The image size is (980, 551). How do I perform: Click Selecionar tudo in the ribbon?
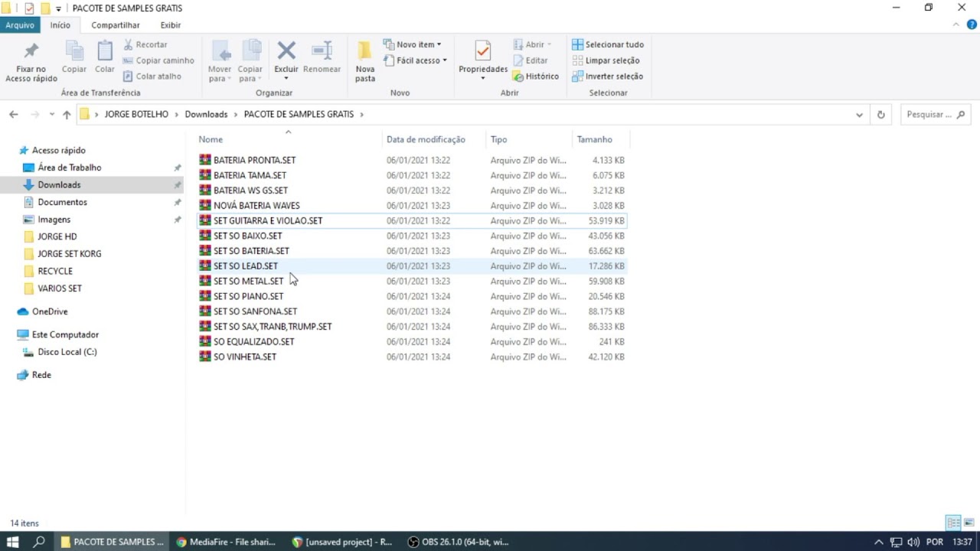pyautogui.click(x=608, y=44)
